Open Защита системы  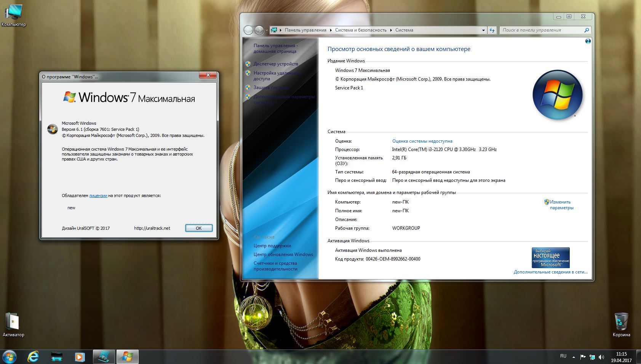point(271,87)
